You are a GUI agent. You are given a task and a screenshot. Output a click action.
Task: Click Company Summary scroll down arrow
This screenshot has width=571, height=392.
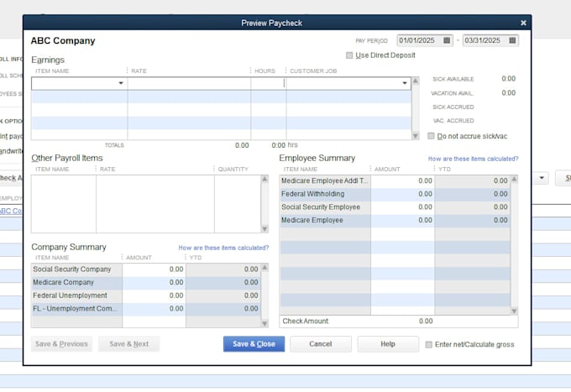tap(265, 323)
